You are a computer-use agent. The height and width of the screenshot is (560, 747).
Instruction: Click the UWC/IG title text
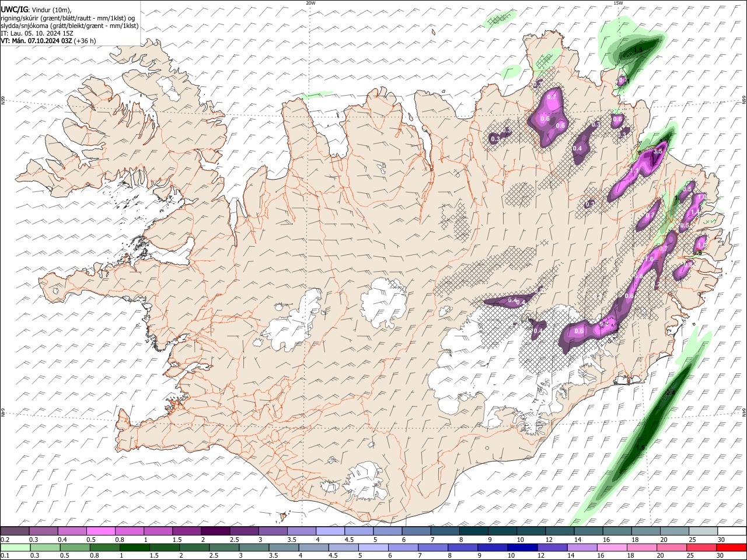click(x=14, y=9)
